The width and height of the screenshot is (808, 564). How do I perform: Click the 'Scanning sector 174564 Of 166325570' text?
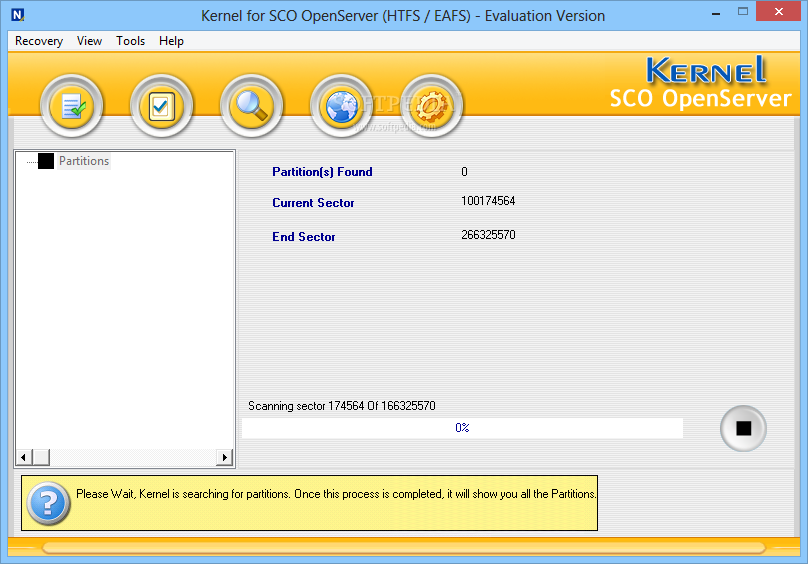click(x=342, y=406)
